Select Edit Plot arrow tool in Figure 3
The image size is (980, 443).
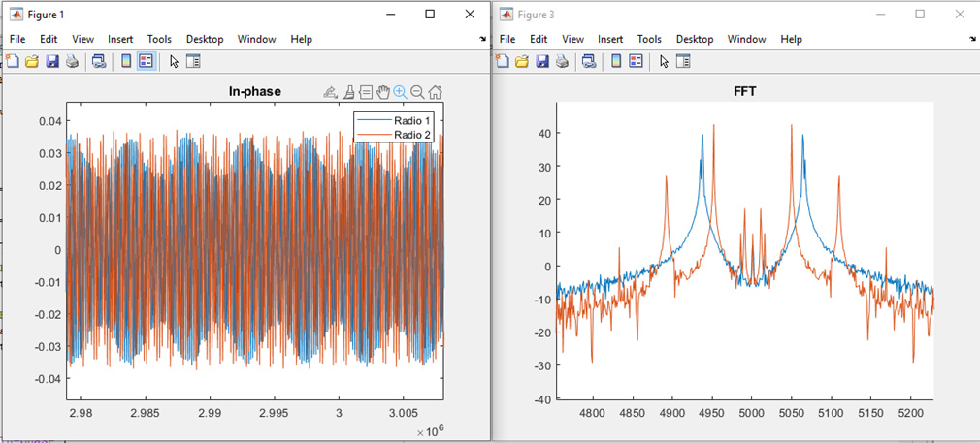[665, 61]
